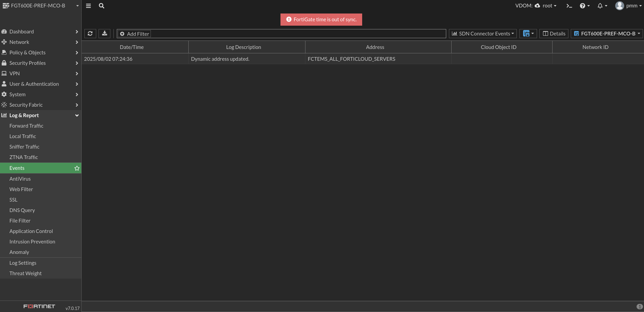
Task: Click the VPN laptop icon
Action: coord(4,73)
